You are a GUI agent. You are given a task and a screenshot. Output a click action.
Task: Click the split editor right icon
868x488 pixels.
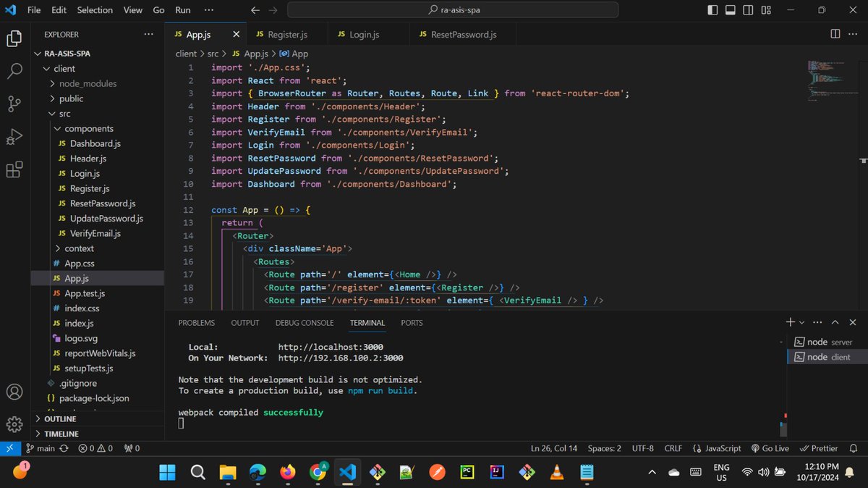(x=835, y=34)
